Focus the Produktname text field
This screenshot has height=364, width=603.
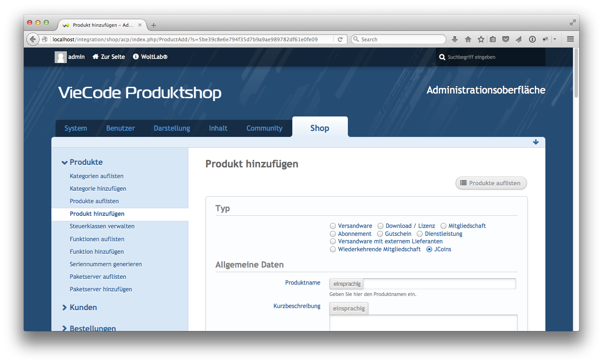(x=439, y=284)
